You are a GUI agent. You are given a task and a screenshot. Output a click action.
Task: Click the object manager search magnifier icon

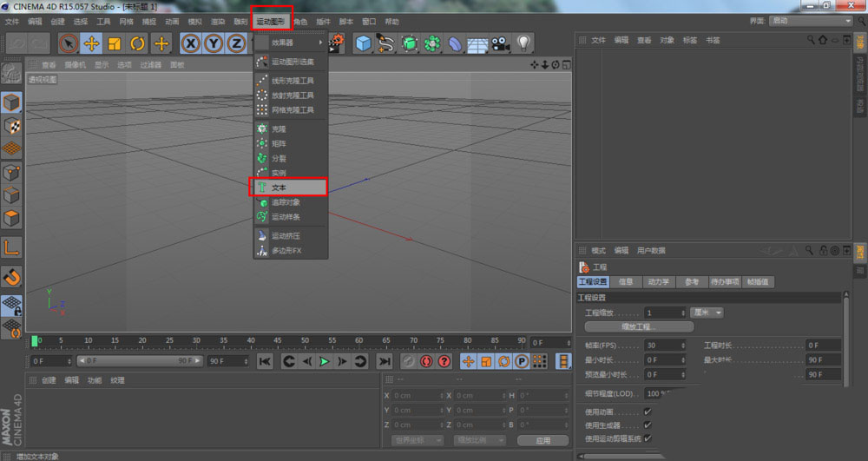pyautogui.click(x=811, y=40)
